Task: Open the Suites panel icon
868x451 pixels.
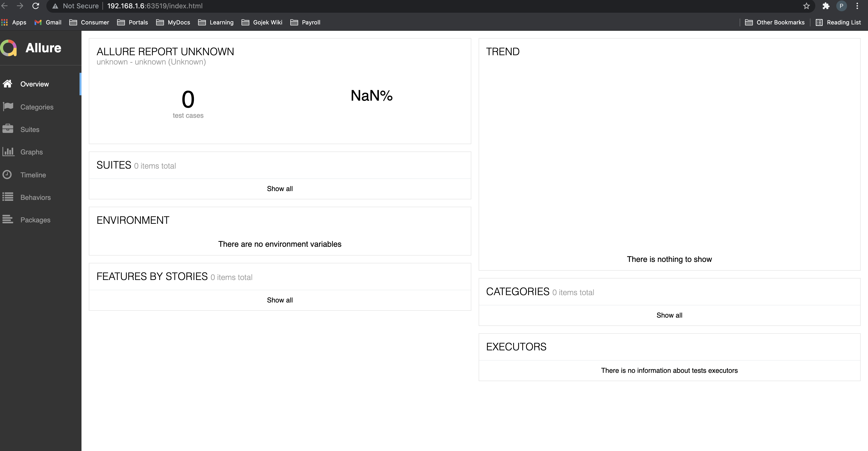Action: [8, 129]
